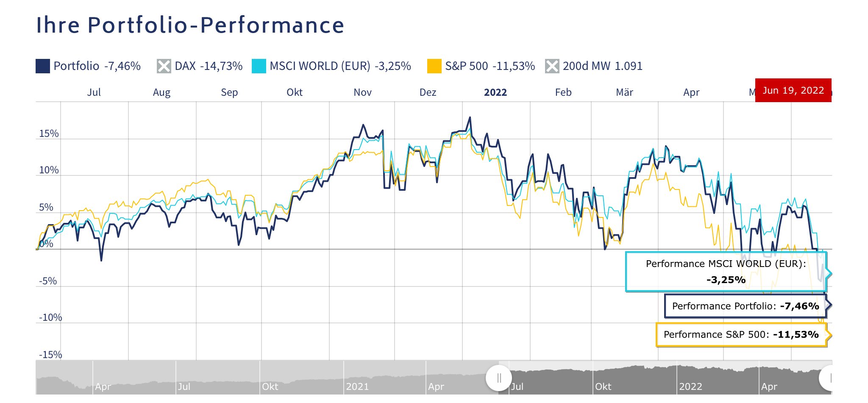This screenshot has width=868, height=403.
Task: Click the 2021 marker in the navigator timeline
Action: click(x=357, y=386)
